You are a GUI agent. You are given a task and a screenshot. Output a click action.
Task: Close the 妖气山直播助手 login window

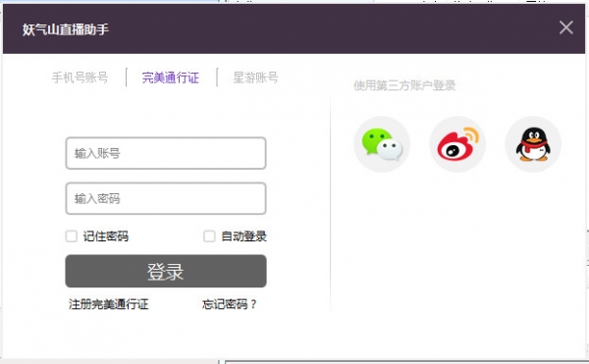[x=566, y=27]
